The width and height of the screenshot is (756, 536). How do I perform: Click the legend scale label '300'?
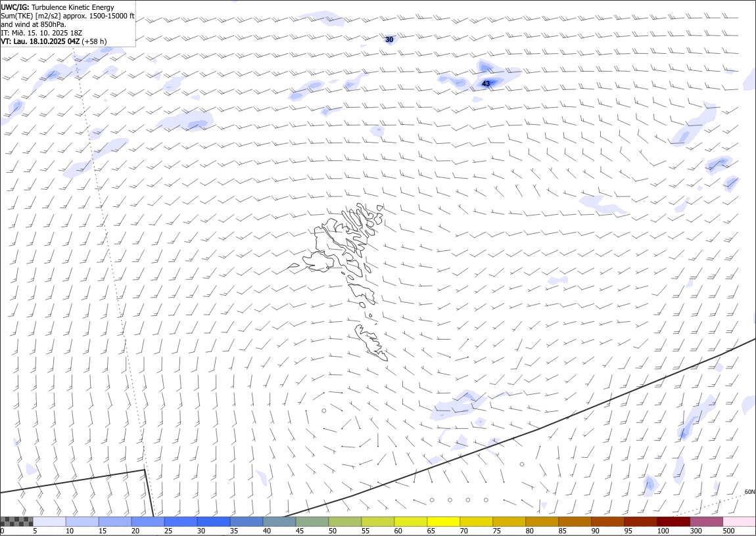(x=696, y=531)
